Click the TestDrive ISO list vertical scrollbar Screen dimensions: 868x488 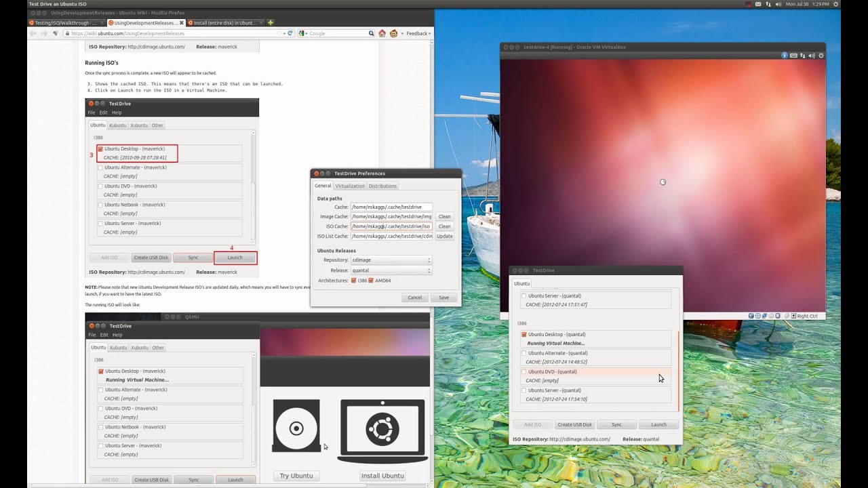[678, 371]
